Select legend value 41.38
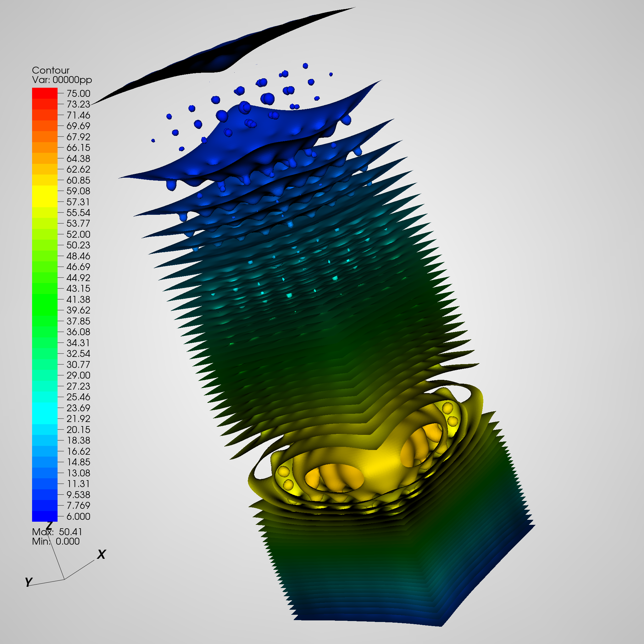Image resolution: width=644 pixels, height=644 pixels. [x=78, y=299]
